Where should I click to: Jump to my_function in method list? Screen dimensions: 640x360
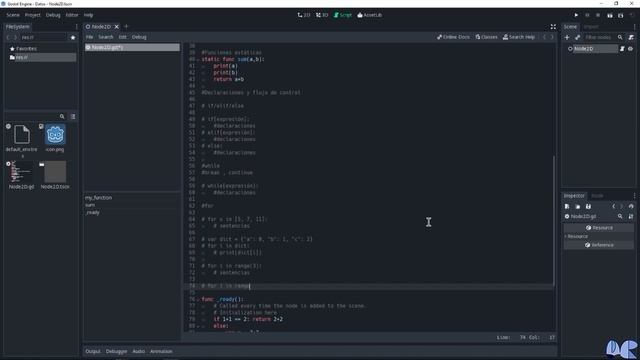[x=98, y=198]
